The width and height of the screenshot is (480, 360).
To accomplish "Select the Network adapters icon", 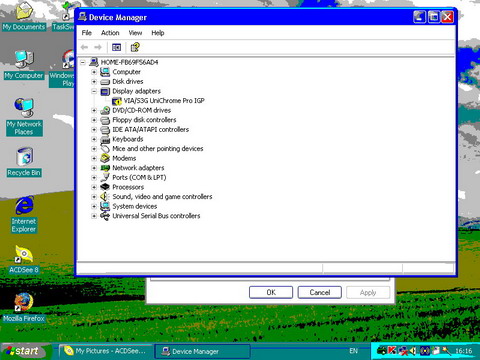I will (x=105, y=168).
